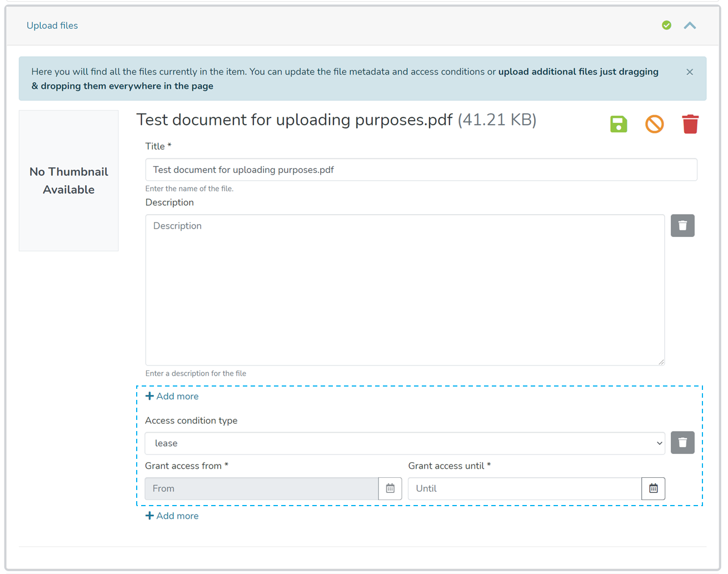Click the Grant access from date field
This screenshot has height=574, width=728.
[261, 488]
